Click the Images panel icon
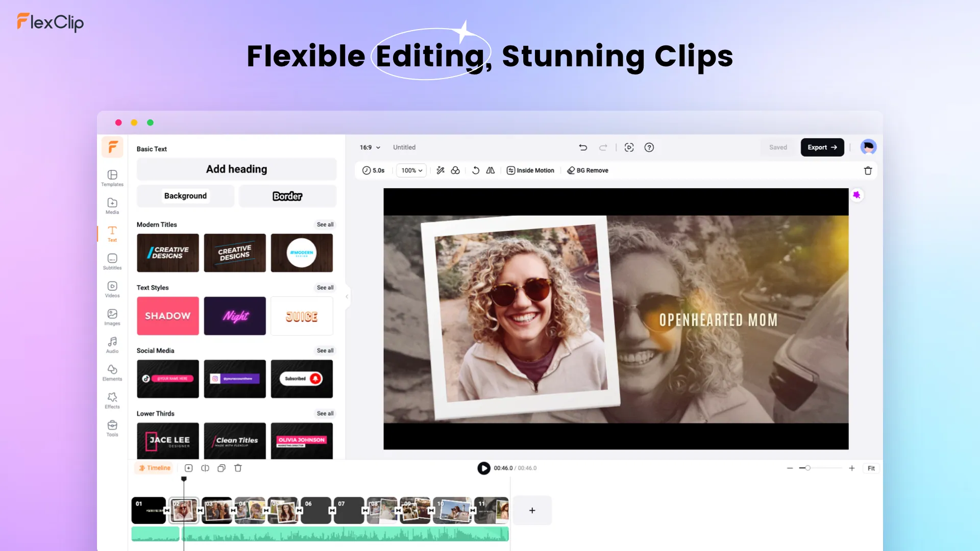This screenshot has width=980, height=551. [x=112, y=317]
